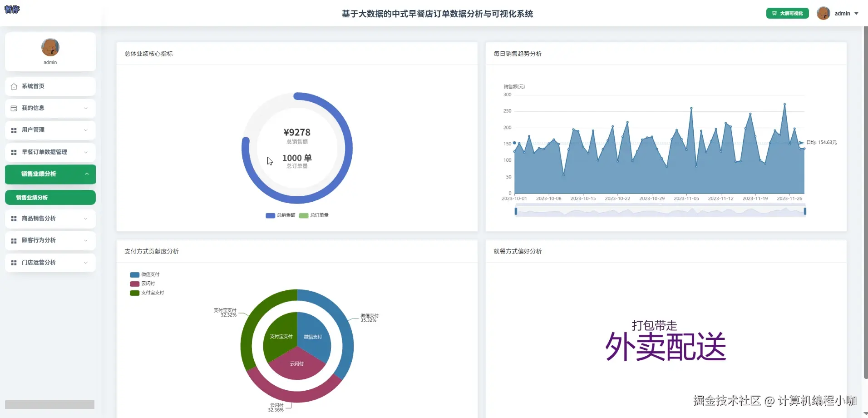Viewport: 868px width, 418px height.
Task: Click the sidebar admin profile picture
Action: click(x=50, y=47)
